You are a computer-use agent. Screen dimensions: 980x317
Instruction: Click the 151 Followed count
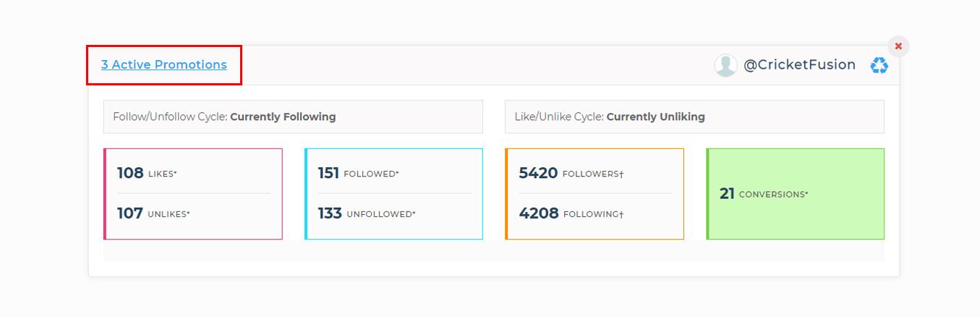coord(329,173)
